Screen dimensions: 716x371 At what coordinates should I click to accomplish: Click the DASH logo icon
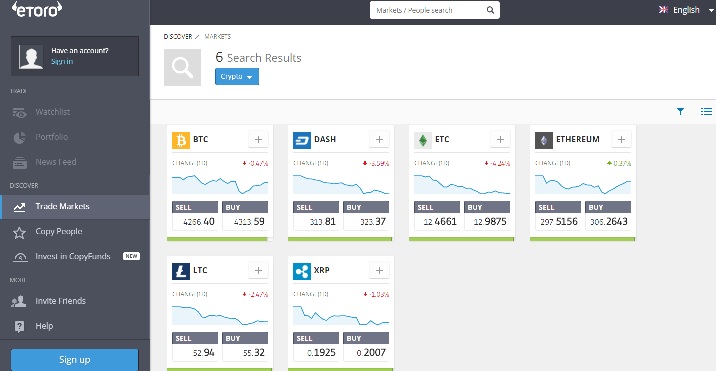click(302, 140)
